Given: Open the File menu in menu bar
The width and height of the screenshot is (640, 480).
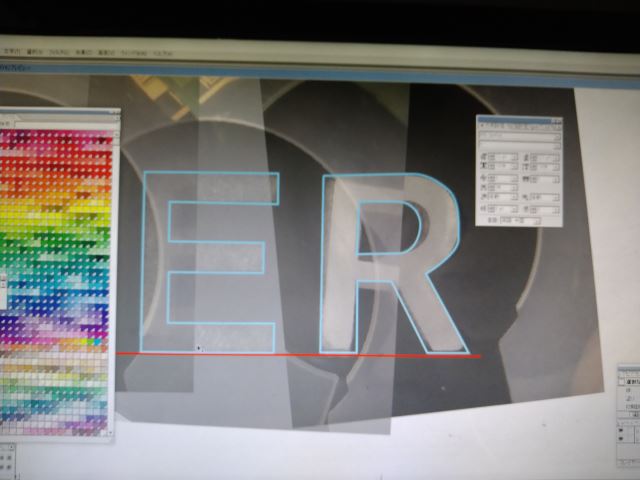Looking at the screenshot, I should pos(12,50).
